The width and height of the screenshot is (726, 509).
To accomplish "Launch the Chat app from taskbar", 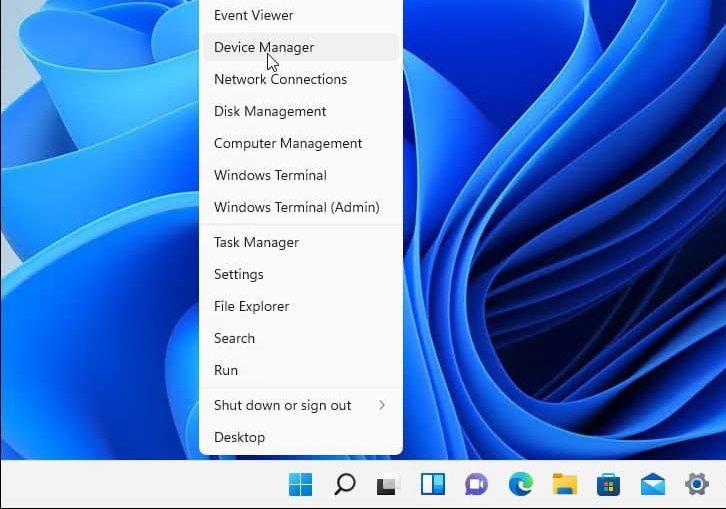I will [x=476, y=484].
